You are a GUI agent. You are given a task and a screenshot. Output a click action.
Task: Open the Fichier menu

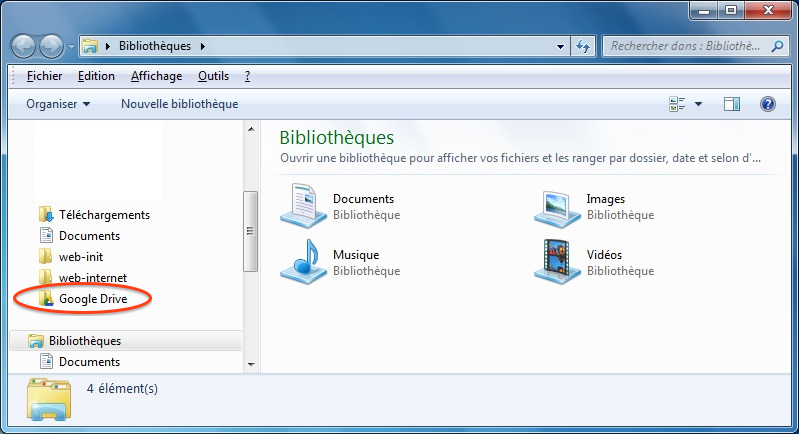pos(45,76)
